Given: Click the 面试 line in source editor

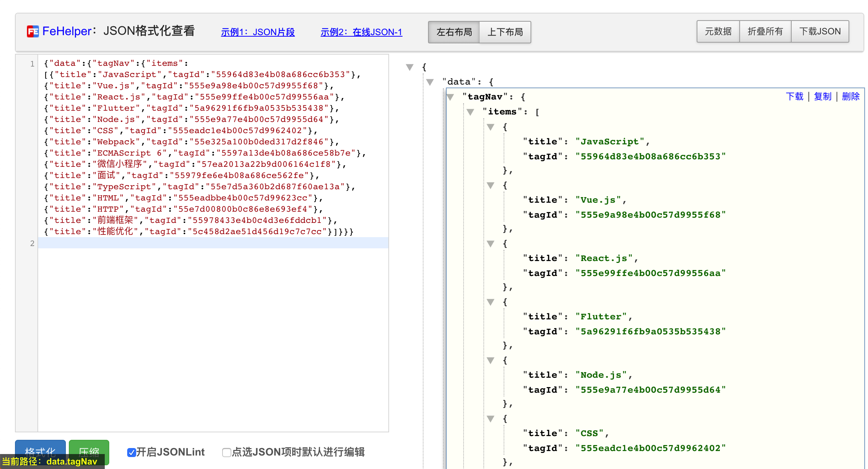Looking at the screenshot, I should pyautogui.click(x=181, y=176).
